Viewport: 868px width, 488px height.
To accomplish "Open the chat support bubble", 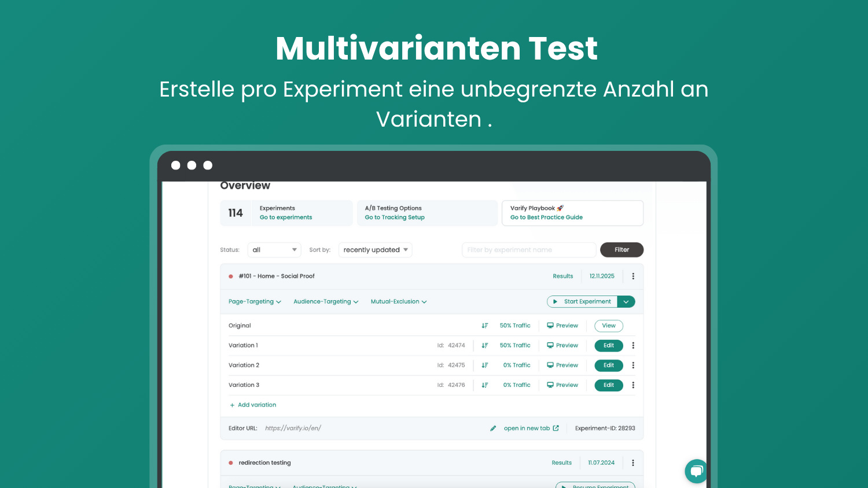I will pyautogui.click(x=696, y=471).
